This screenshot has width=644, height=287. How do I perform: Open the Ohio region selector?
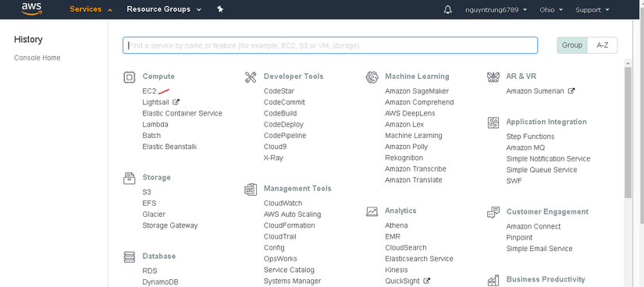pos(551,10)
